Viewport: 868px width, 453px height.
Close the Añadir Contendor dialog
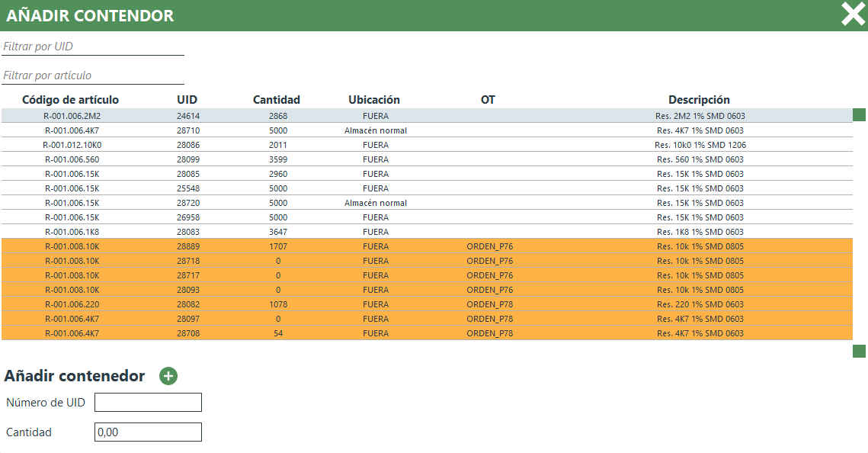tap(853, 14)
